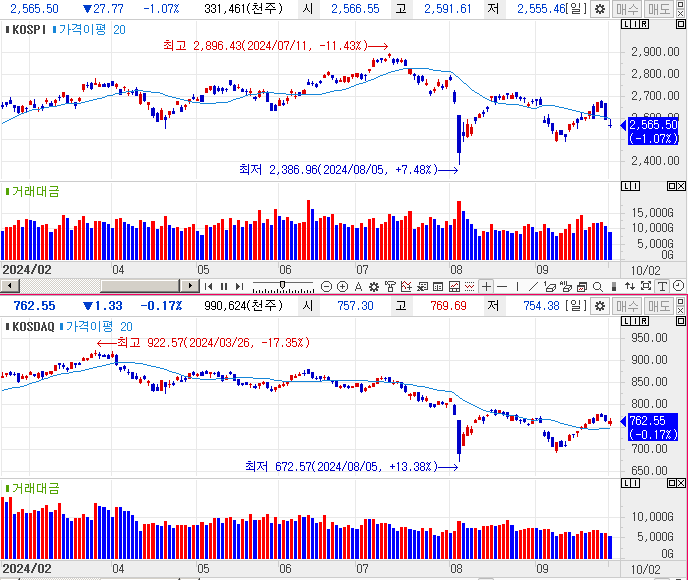
Task: Maximize the KOSDAQ price chart pane
Action: point(681,322)
